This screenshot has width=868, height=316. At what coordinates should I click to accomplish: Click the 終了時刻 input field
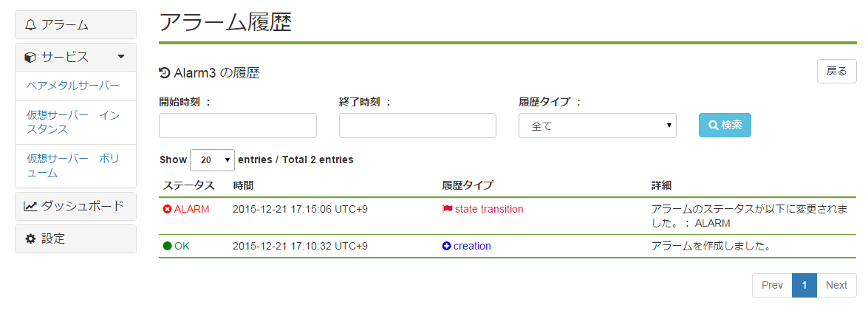pos(417,126)
